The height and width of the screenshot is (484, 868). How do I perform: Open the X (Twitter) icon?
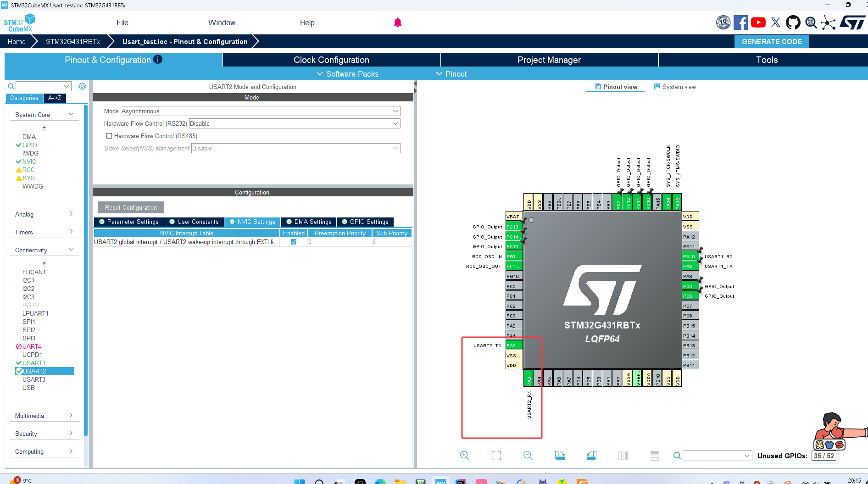click(x=776, y=22)
